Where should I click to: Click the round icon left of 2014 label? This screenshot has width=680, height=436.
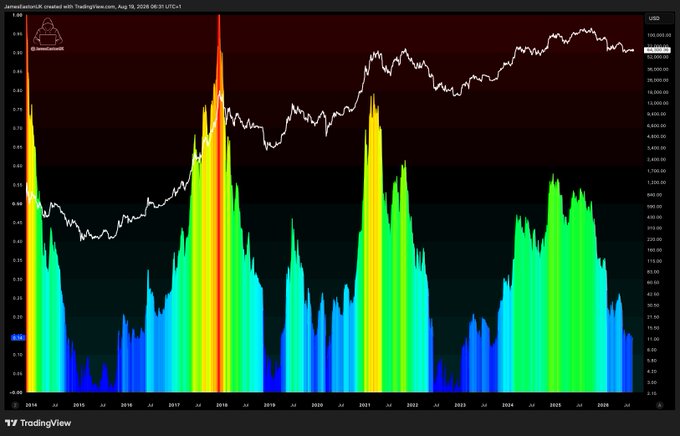click(15, 405)
